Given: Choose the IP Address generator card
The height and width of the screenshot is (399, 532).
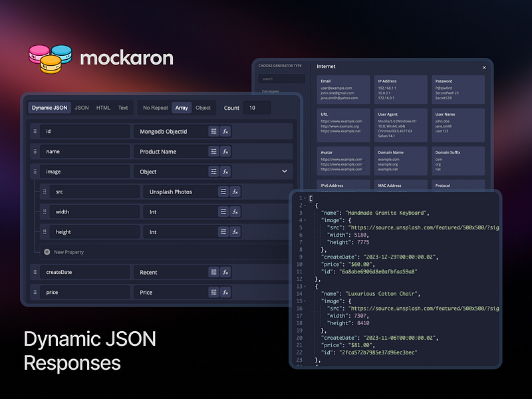Looking at the screenshot, I should tap(401, 90).
